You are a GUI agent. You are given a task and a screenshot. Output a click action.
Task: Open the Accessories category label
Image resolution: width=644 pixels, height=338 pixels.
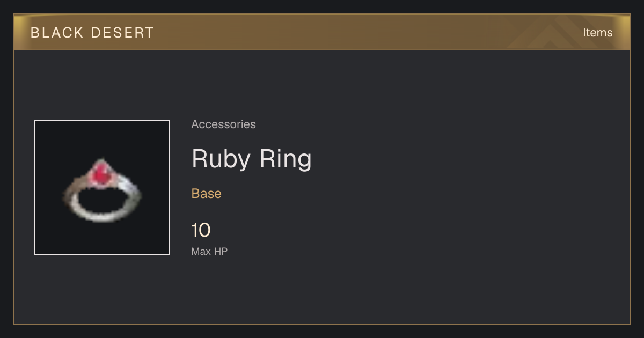(x=223, y=124)
